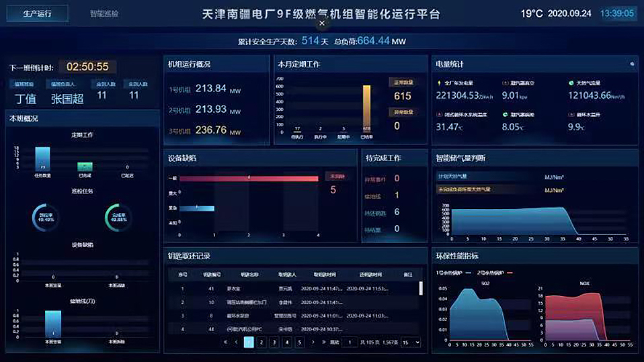This screenshot has width=644, height=362.
Task: Go to first page in key record pagination
Action: (225, 342)
